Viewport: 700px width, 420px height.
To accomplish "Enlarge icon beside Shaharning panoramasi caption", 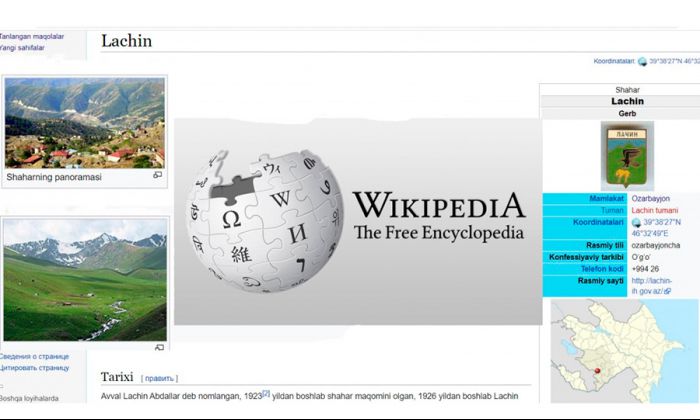I will pos(157,175).
